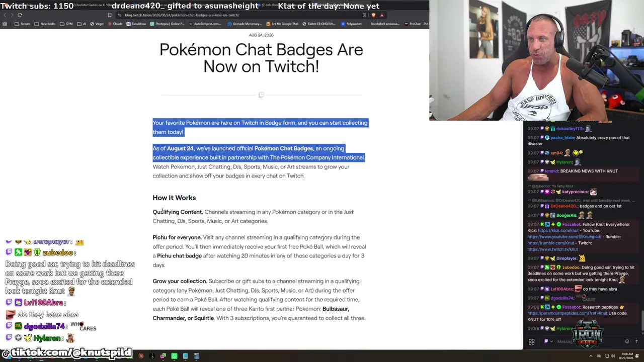
Task: Open the Brave Rewards triangle icon
Action: click(381, 15)
